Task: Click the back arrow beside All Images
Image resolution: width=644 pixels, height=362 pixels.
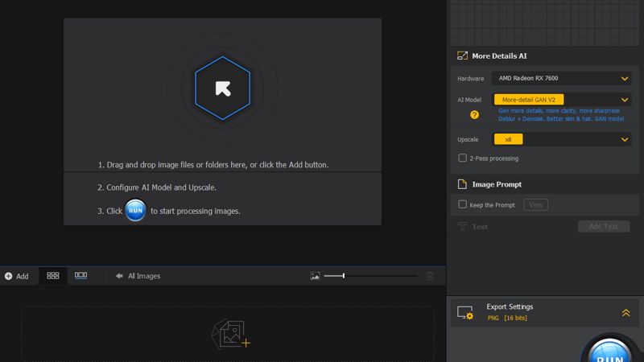Action: [119, 276]
